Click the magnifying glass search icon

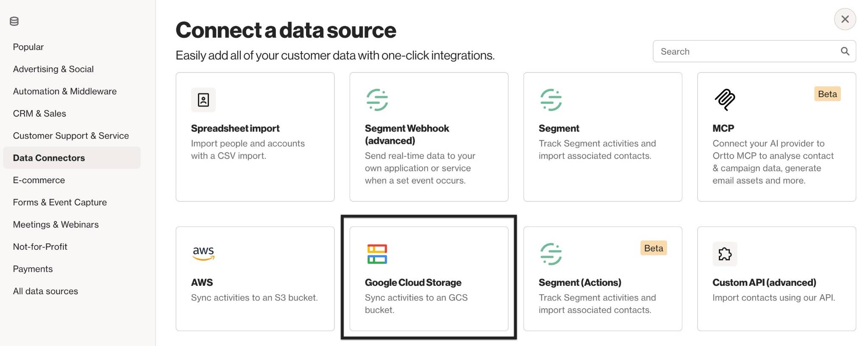(845, 51)
